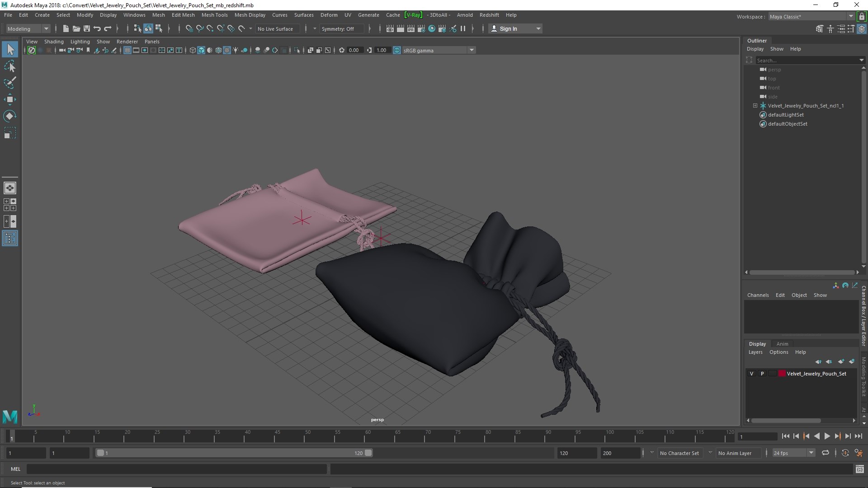Image resolution: width=868 pixels, height=488 pixels.
Task: Toggle visibility V of Velvet_Jewelry_Pouch_Set layer
Action: click(x=751, y=374)
